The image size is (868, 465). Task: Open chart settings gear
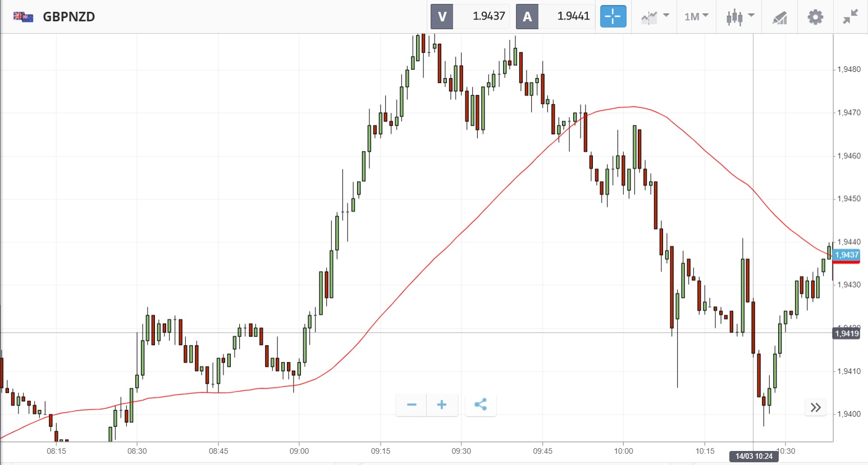tap(815, 17)
